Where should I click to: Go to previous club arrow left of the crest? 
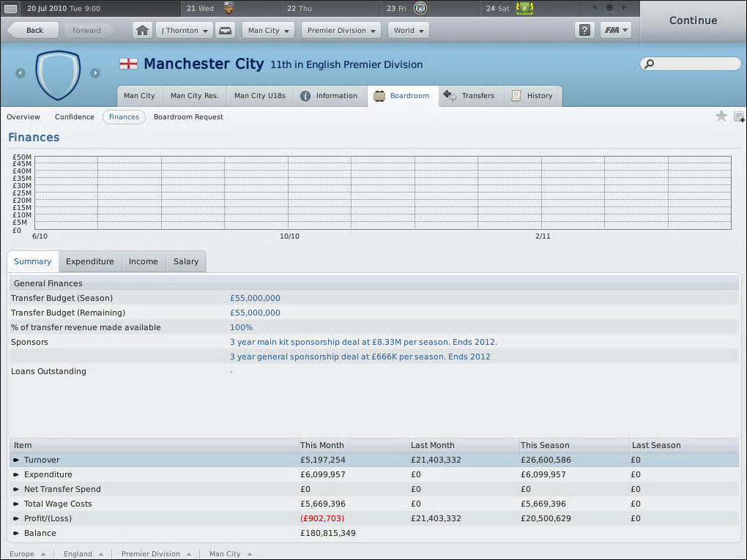(x=21, y=73)
